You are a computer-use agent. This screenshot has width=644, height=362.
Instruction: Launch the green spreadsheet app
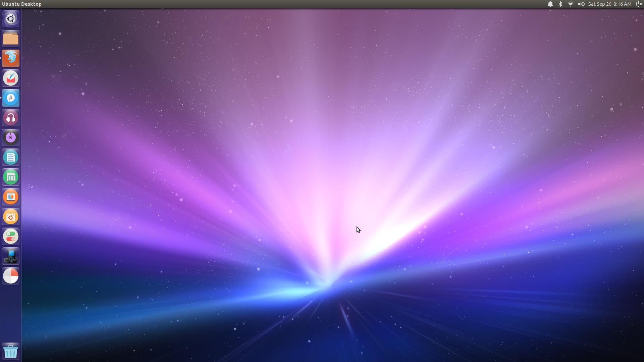pyautogui.click(x=11, y=177)
